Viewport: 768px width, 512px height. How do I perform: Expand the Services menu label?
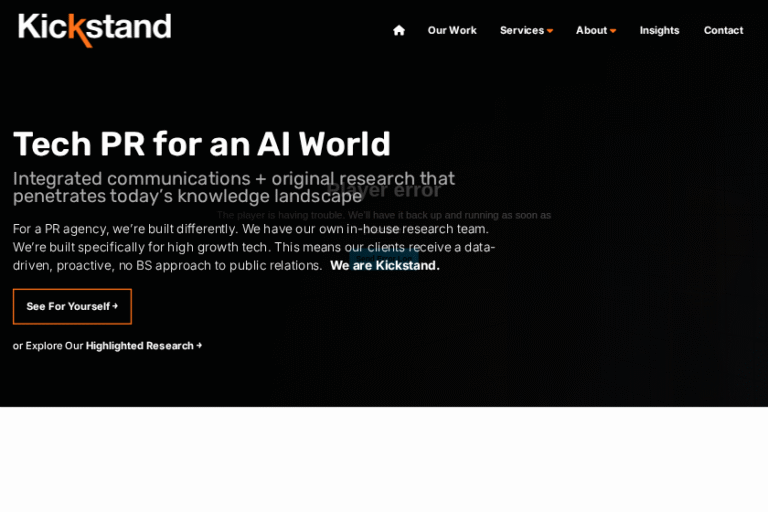pyautogui.click(x=521, y=30)
